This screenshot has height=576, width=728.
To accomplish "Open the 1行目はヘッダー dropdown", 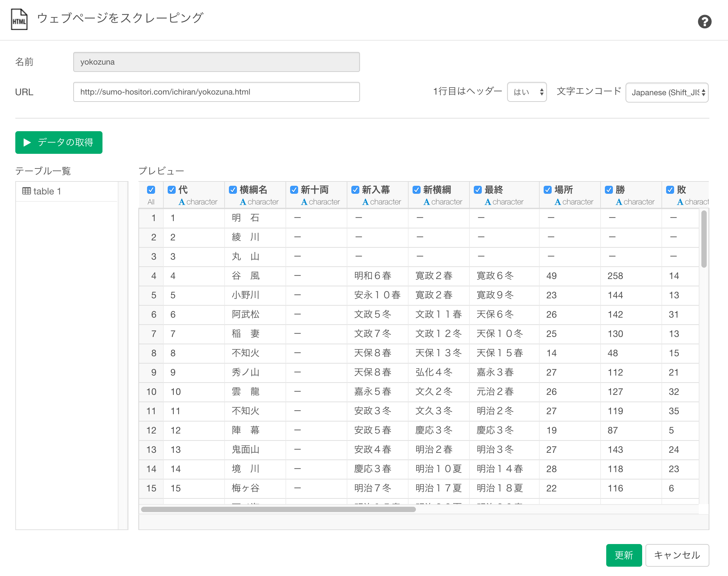I will click(527, 92).
